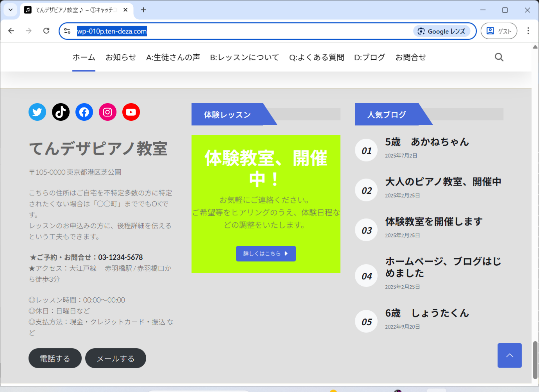Open the Twitter social link icon
539x392 pixels.
point(37,112)
